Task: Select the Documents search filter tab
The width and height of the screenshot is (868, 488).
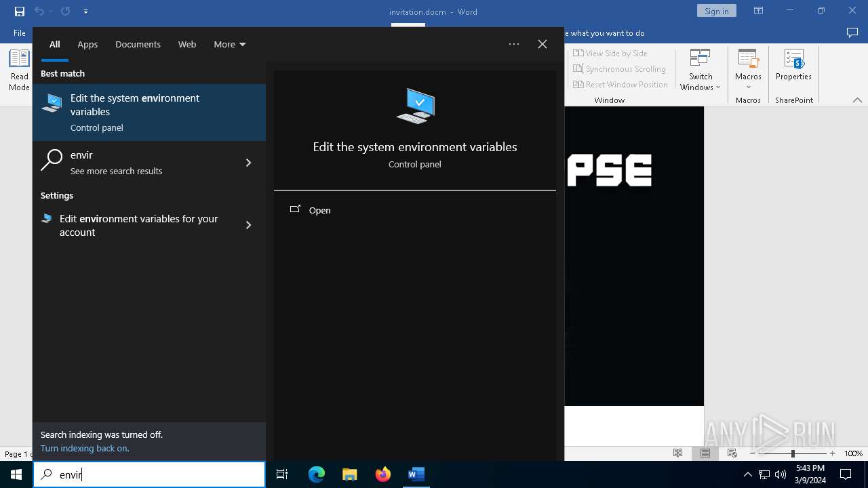Action: [x=138, y=44]
